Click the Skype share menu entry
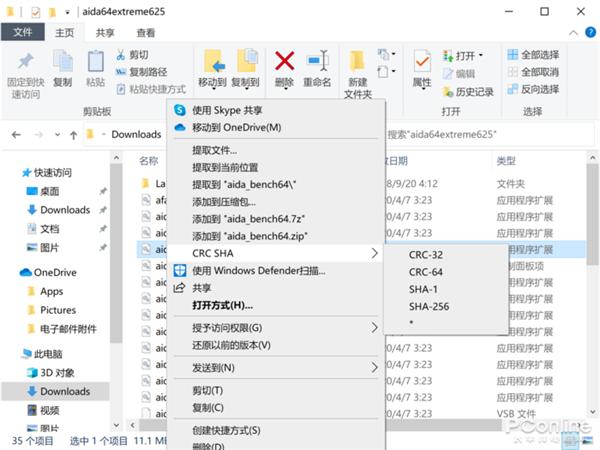This screenshot has height=450, width=600. coord(276,111)
